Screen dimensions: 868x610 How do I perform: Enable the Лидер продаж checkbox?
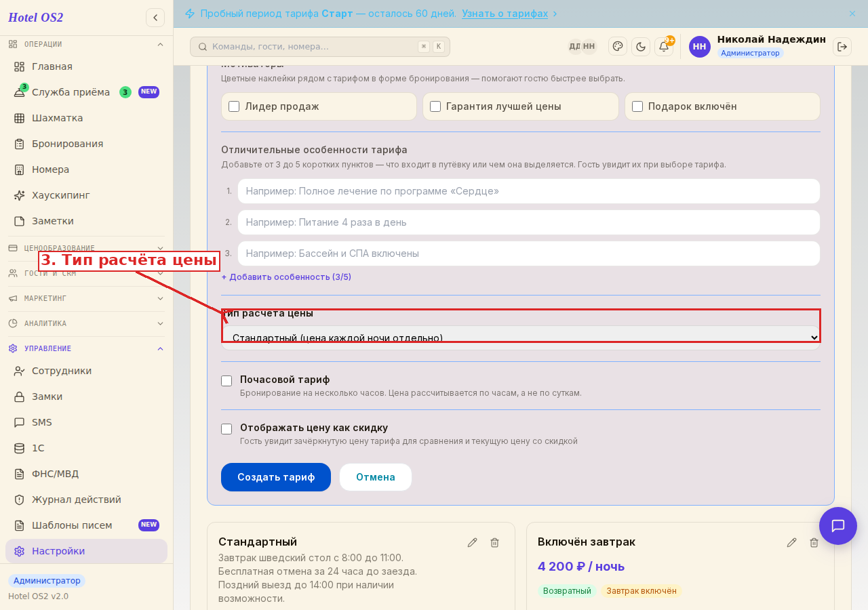pos(234,106)
